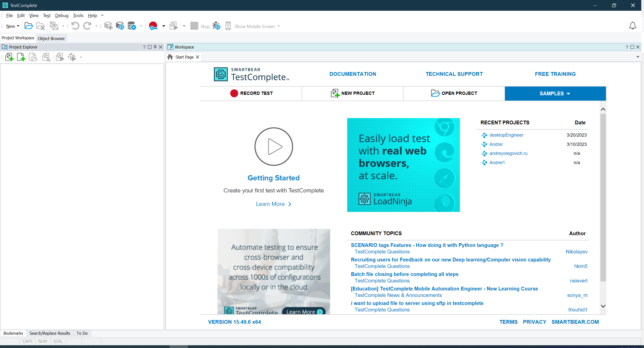This screenshot has width=644, height=348.
Task: Open recent project andreyolegovich.ru
Action: (x=508, y=153)
